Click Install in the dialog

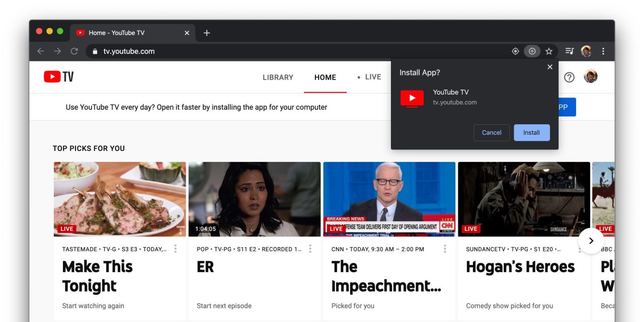(x=531, y=133)
